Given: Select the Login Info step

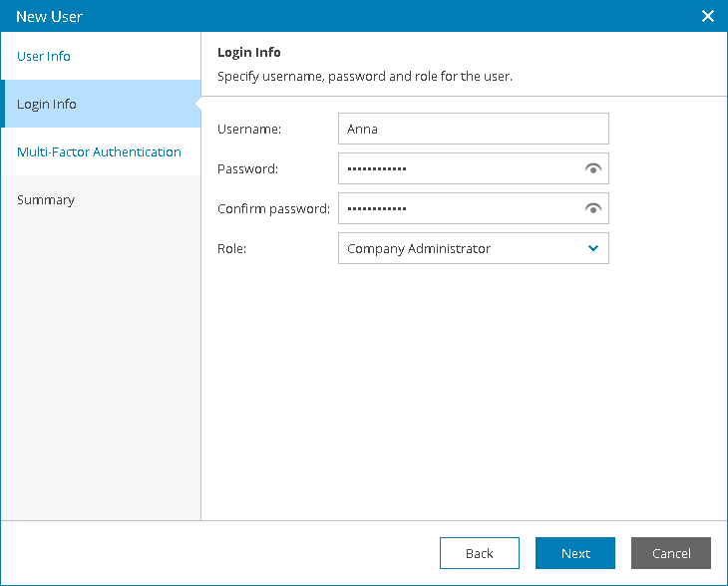Looking at the screenshot, I should [47, 105].
